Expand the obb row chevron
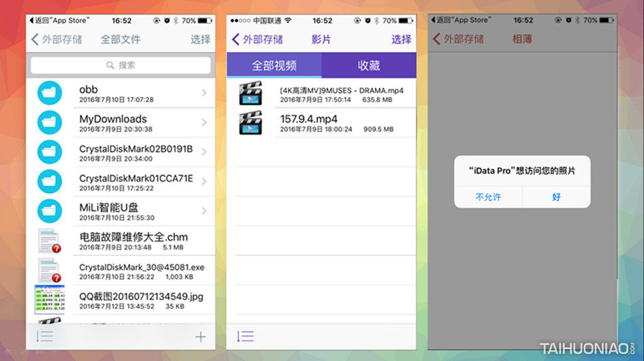The image size is (644, 361). tap(204, 93)
